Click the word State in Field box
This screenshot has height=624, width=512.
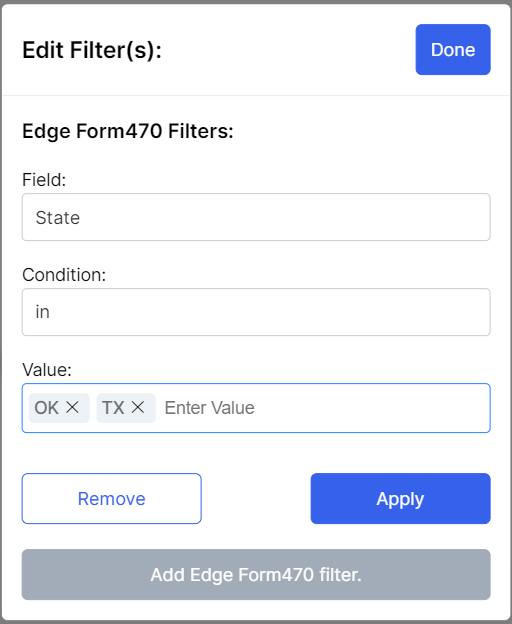pyautogui.click(x=58, y=218)
